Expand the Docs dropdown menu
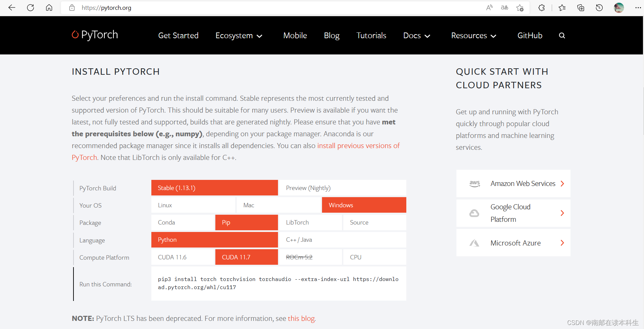This screenshot has height=329, width=644. [417, 36]
